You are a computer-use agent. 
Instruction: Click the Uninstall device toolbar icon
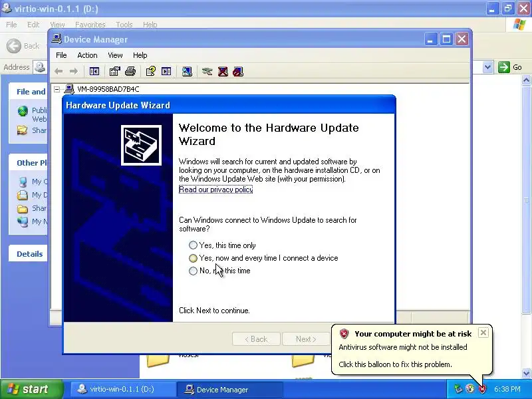click(x=223, y=71)
